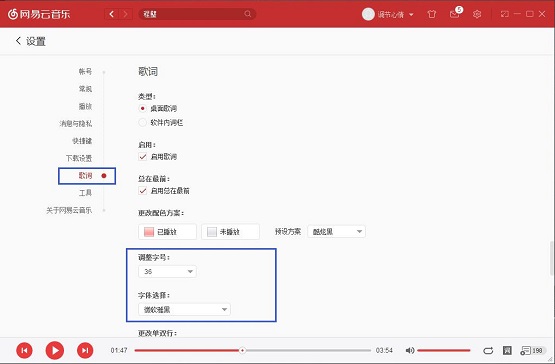Expand the username dropdown arrow
This screenshot has height=364, width=555.
tap(411, 15)
